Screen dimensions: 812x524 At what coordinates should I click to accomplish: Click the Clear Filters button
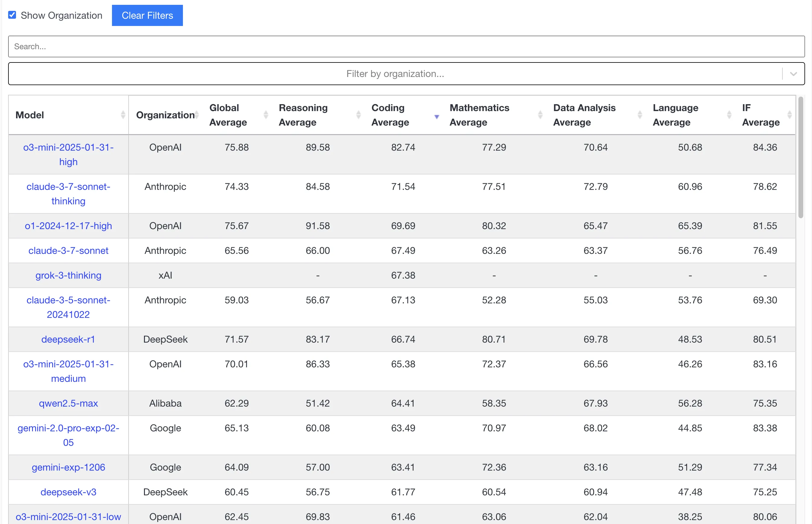147,15
